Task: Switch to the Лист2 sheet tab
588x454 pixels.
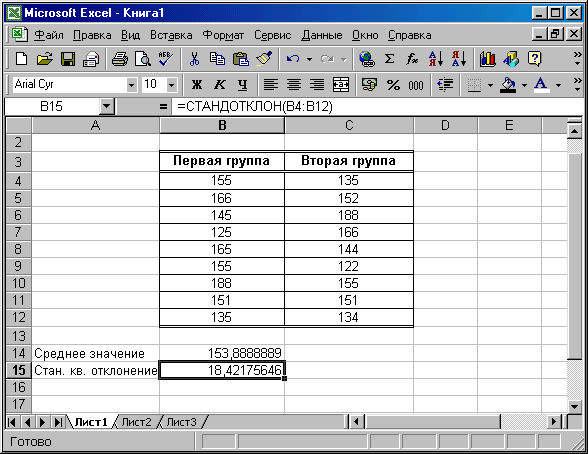Action: (x=136, y=422)
